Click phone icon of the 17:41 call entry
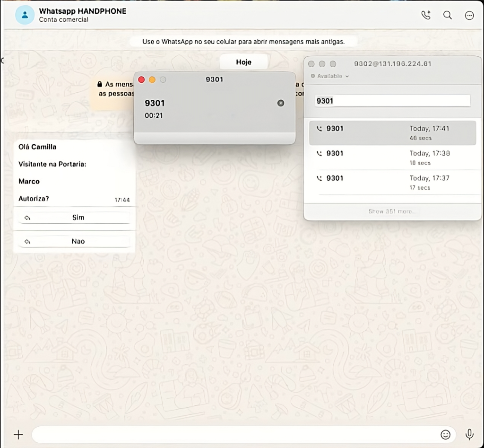 pyautogui.click(x=319, y=129)
